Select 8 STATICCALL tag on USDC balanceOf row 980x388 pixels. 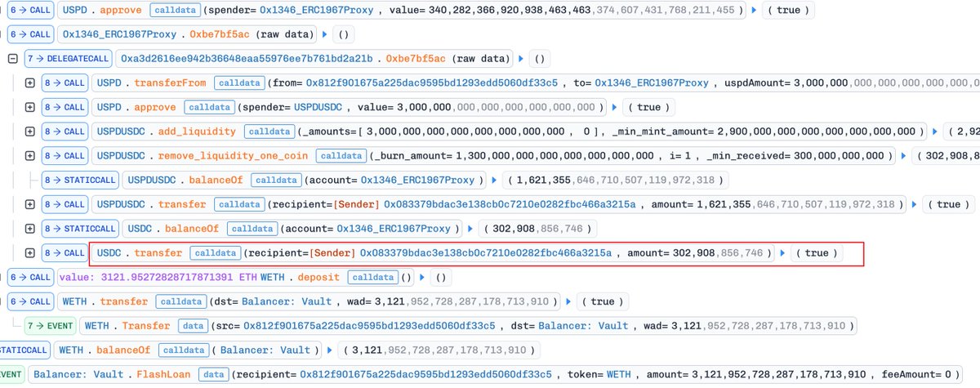tap(81, 229)
